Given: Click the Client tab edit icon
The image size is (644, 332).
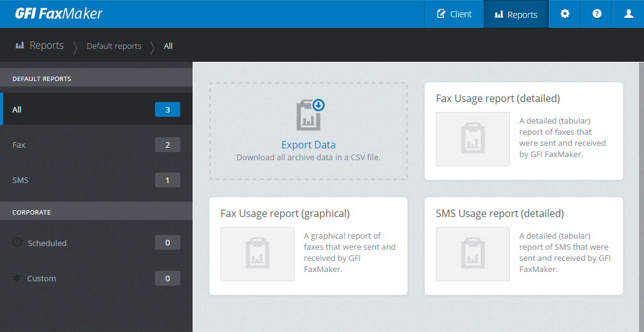Looking at the screenshot, I should [x=441, y=14].
